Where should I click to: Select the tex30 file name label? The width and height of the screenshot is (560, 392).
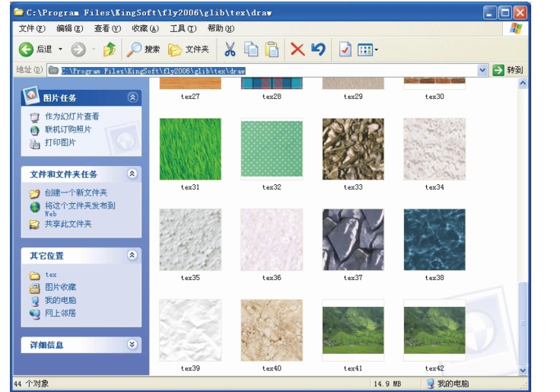pyautogui.click(x=434, y=97)
